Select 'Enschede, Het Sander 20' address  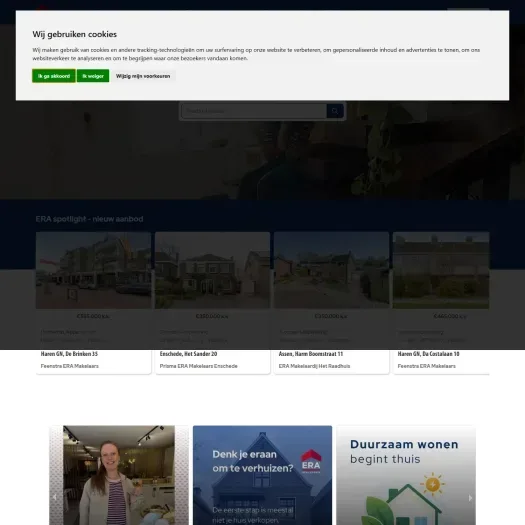[189, 354]
